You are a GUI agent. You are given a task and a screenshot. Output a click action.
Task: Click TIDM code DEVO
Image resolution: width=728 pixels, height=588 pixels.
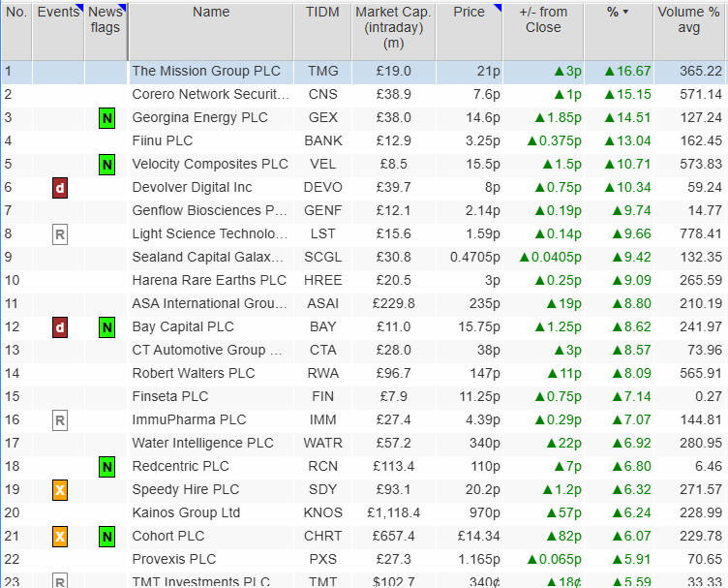[x=322, y=187]
